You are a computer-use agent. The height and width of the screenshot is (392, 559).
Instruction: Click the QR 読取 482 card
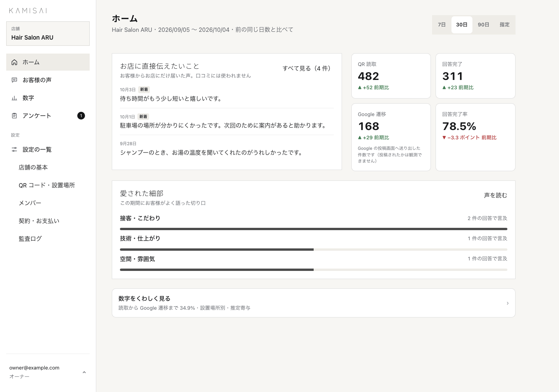click(x=391, y=76)
